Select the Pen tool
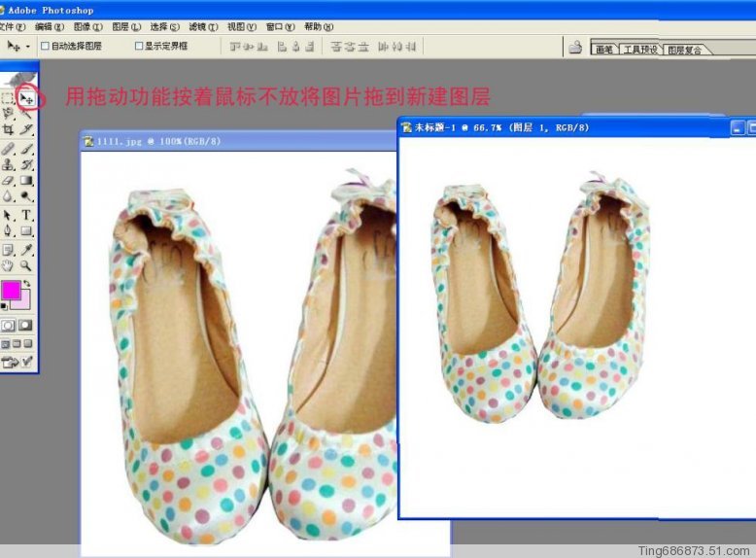This screenshot has height=558, width=756. pos(8,231)
